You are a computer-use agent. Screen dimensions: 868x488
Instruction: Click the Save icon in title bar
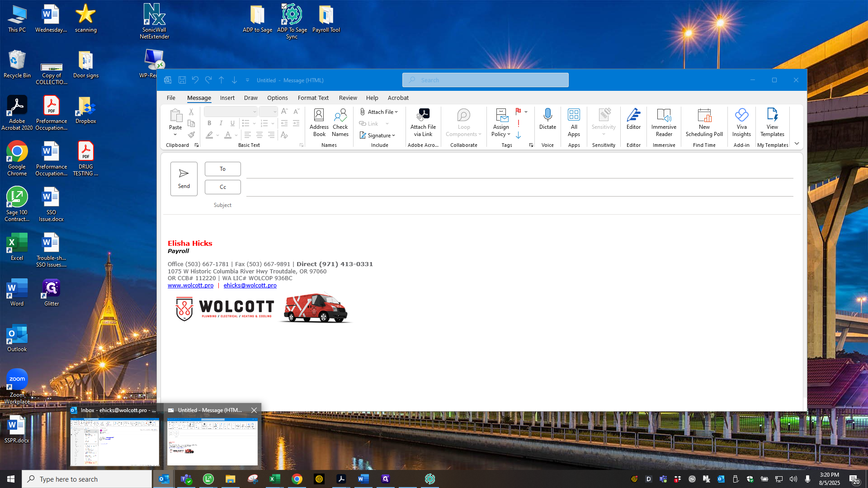point(182,80)
